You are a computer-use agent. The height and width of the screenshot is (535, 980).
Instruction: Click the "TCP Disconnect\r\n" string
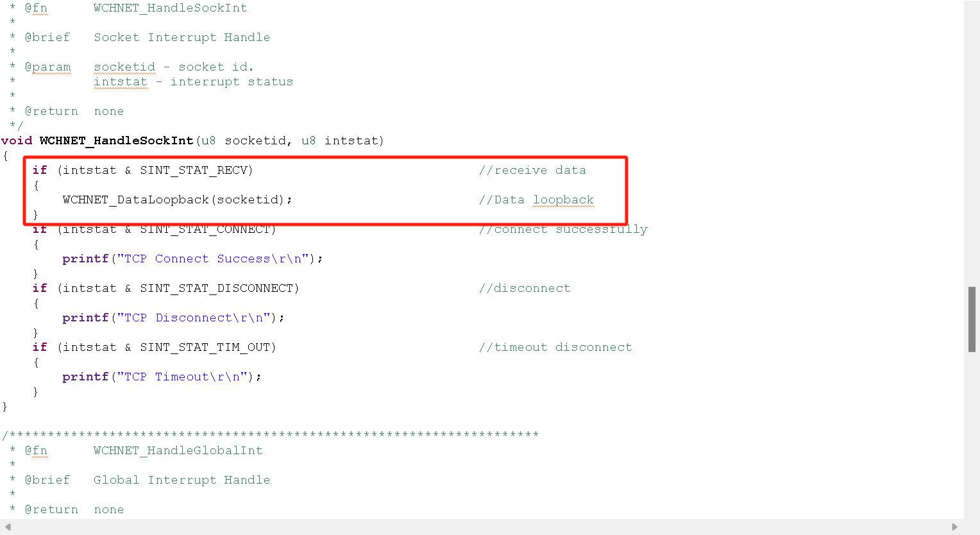coord(194,318)
